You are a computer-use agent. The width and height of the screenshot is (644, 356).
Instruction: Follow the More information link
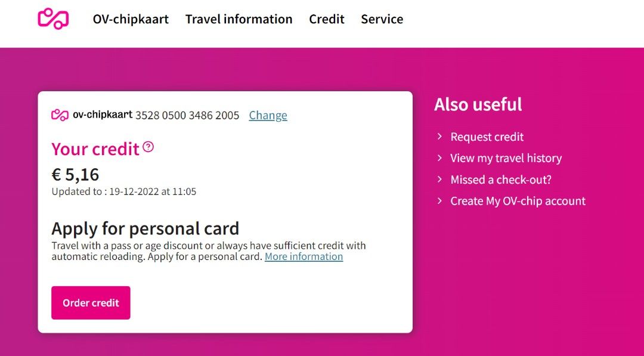304,256
